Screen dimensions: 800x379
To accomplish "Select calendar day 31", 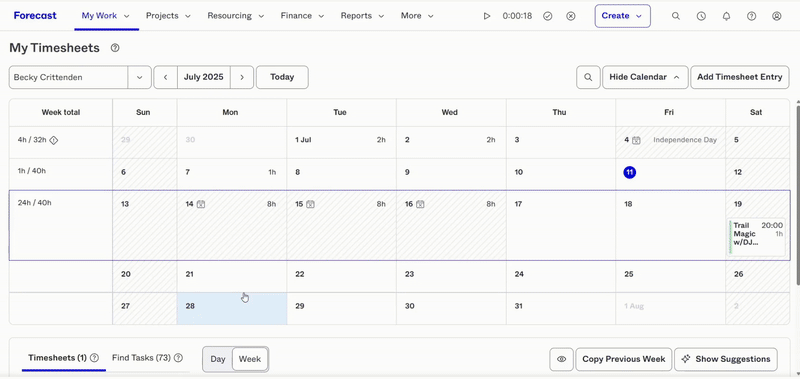I will point(561,309).
